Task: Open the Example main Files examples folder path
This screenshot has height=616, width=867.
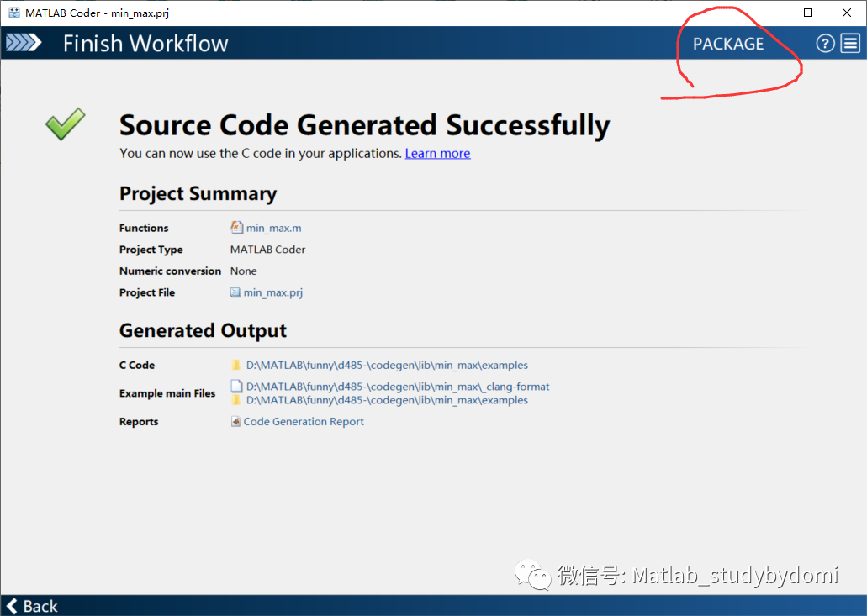Action: click(x=387, y=400)
